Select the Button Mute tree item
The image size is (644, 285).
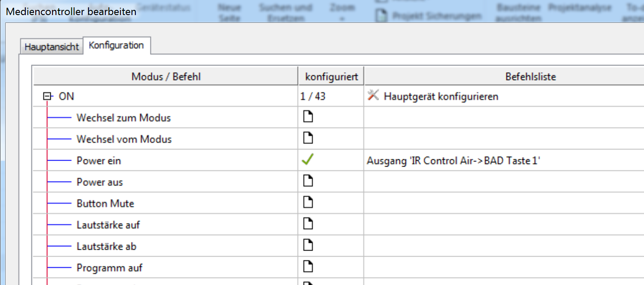click(105, 204)
